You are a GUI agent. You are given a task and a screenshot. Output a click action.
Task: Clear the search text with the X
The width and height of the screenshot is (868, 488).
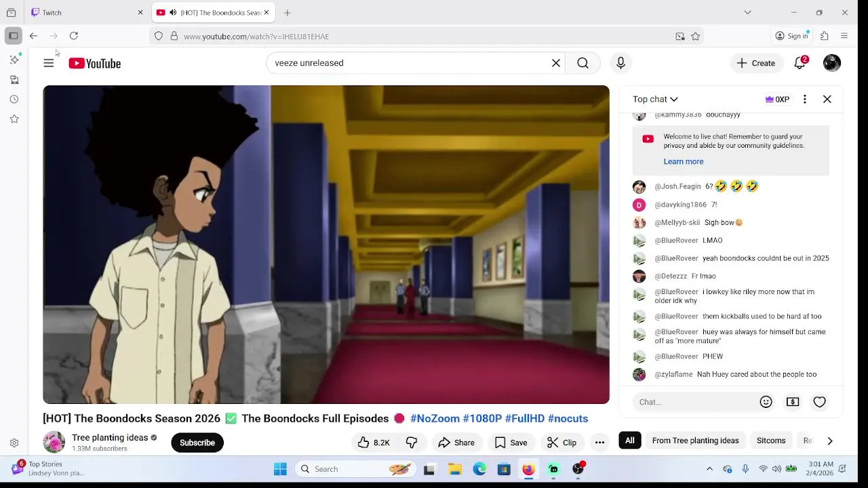[x=556, y=63]
